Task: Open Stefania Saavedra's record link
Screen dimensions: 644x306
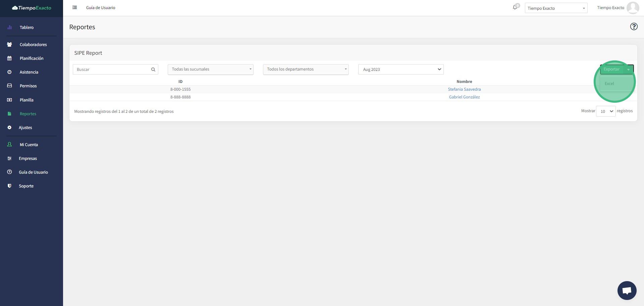Action: [x=464, y=89]
